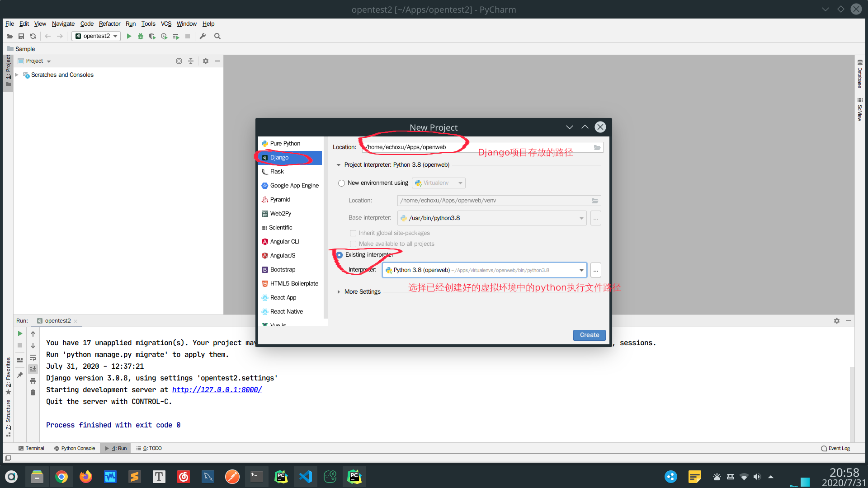
Task: Open Settings via the wrench icon
Action: pyautogui.click(x=203, y=36)
